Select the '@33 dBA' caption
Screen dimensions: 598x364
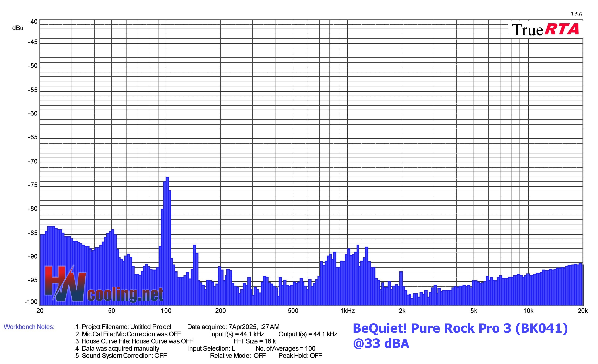tap(381, 344)
